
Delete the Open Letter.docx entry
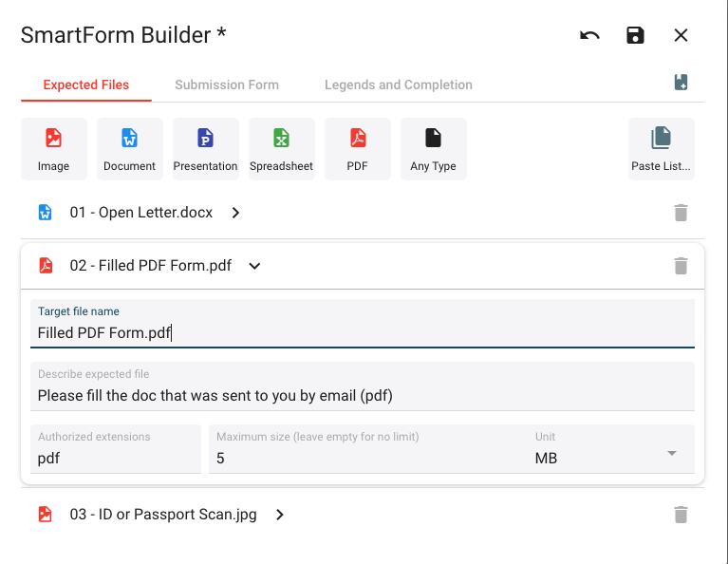(681, 213)
